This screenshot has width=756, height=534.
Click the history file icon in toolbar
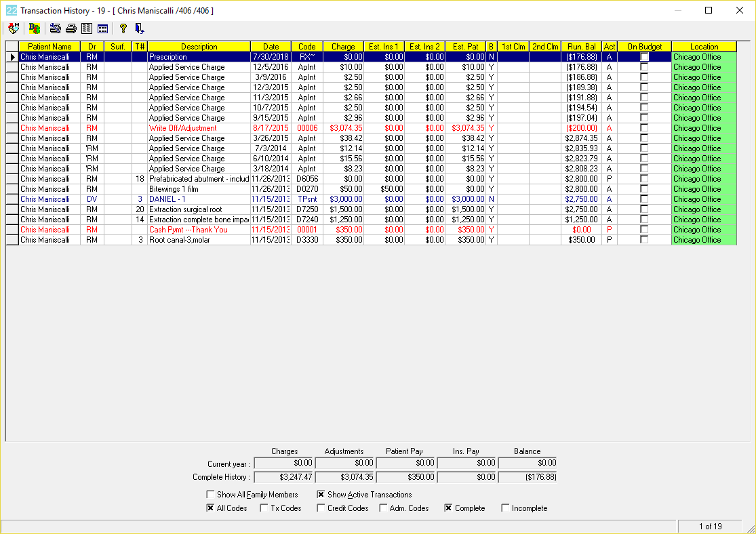click(x=14, y=28)
